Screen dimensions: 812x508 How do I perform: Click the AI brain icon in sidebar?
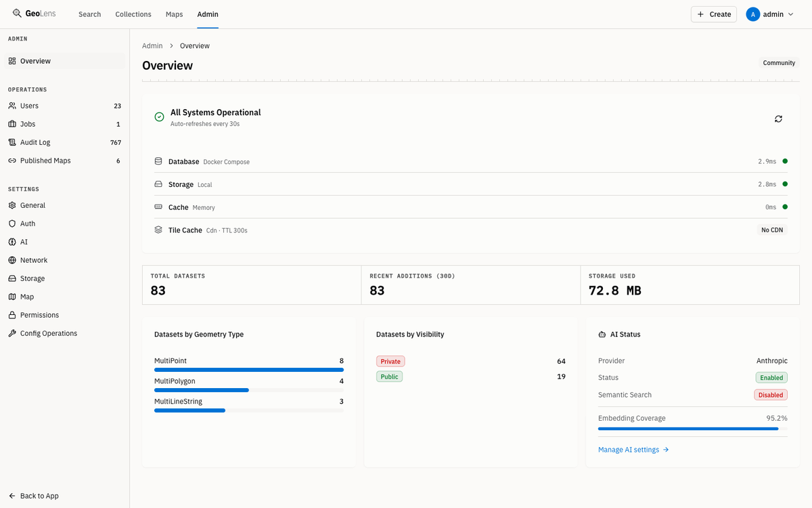pos(12,242)
